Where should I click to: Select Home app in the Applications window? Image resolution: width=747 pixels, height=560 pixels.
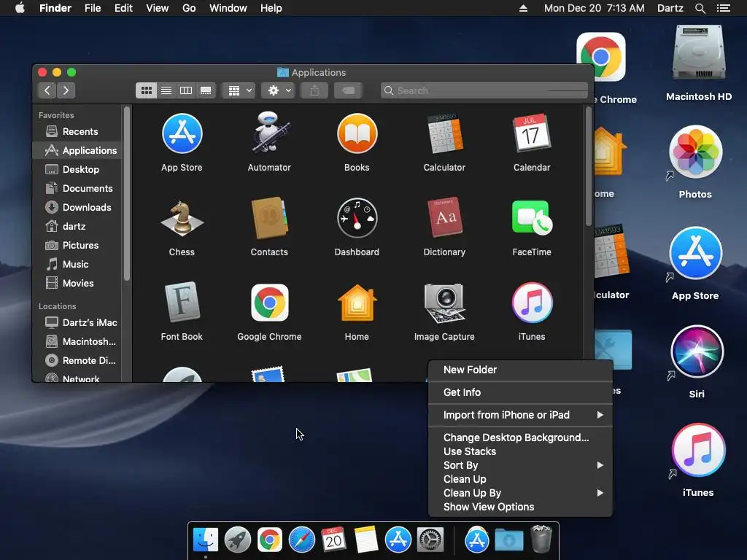[x=357, y=303]
